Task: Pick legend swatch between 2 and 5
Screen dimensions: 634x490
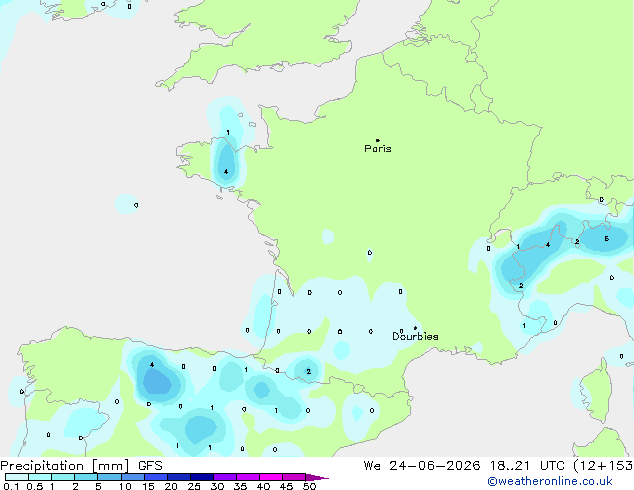Action: [x=86, y=477]
